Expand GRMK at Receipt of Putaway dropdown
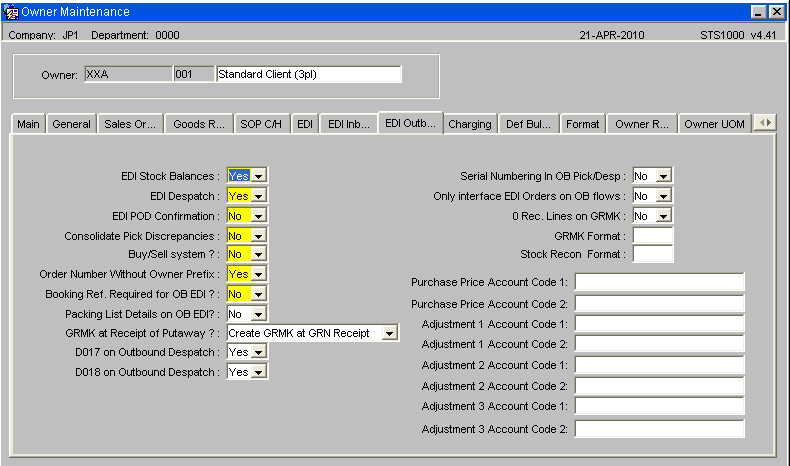790x466 pixels. click(x=389, y=333)
